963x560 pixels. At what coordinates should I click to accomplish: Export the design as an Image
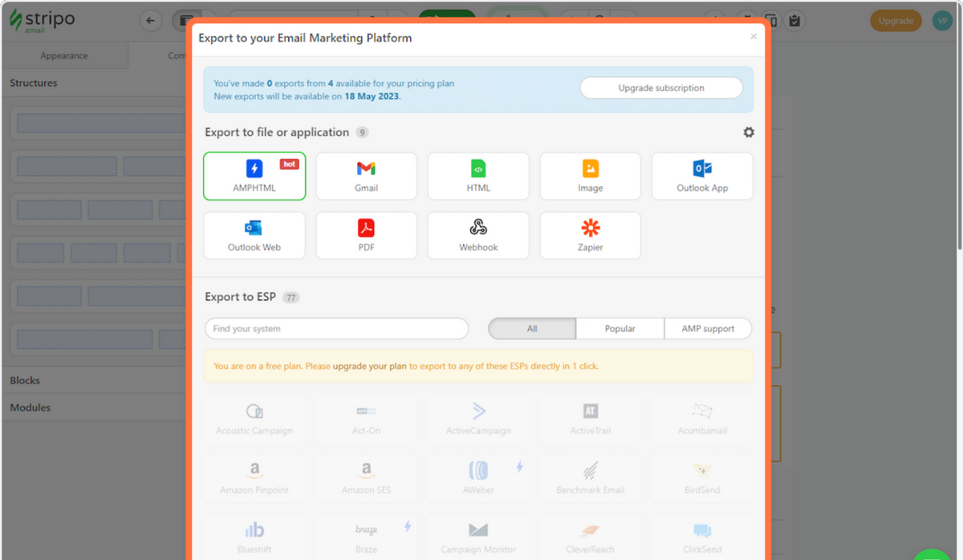click(590, 176)
